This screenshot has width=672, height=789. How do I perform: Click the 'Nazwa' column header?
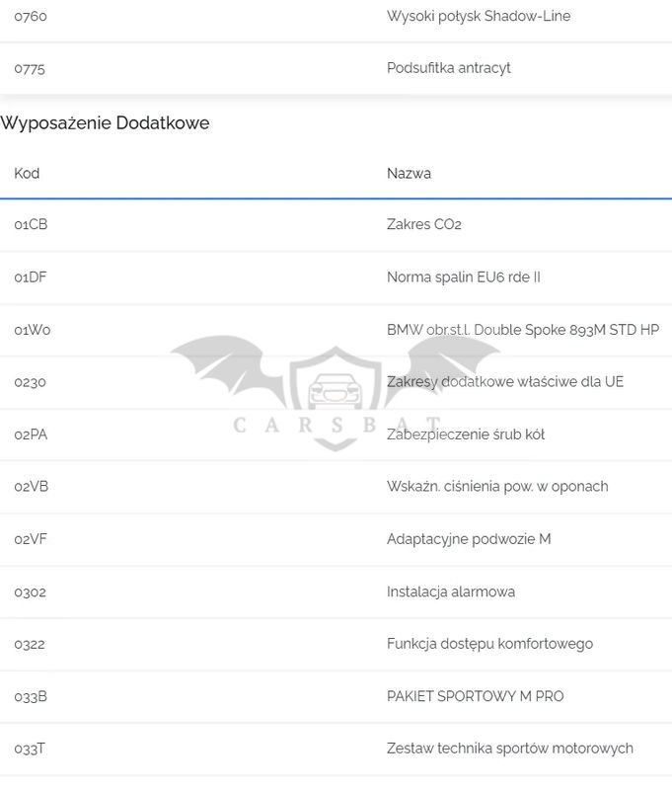(409, 174)
